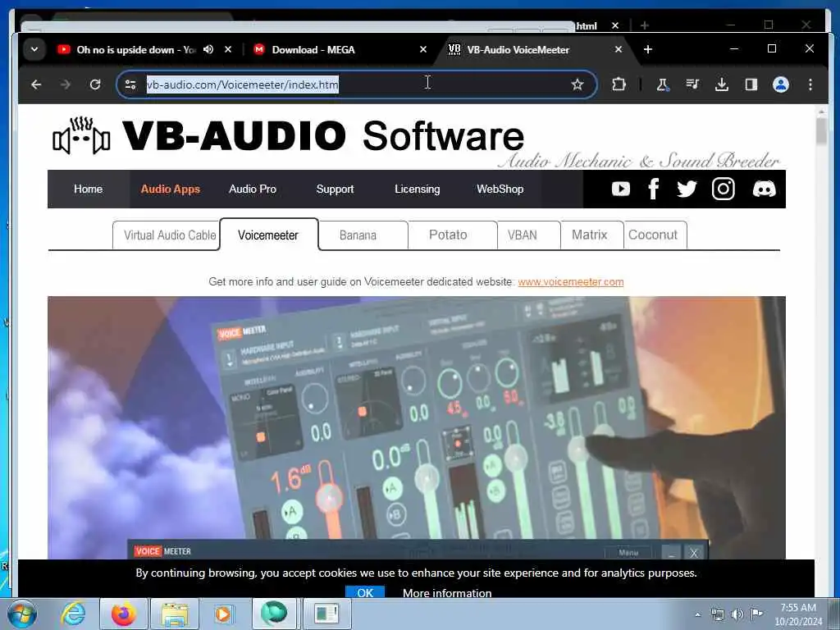Join the VB-Audio Discord icon
This screenshot has width=840, height=630.
764,189
